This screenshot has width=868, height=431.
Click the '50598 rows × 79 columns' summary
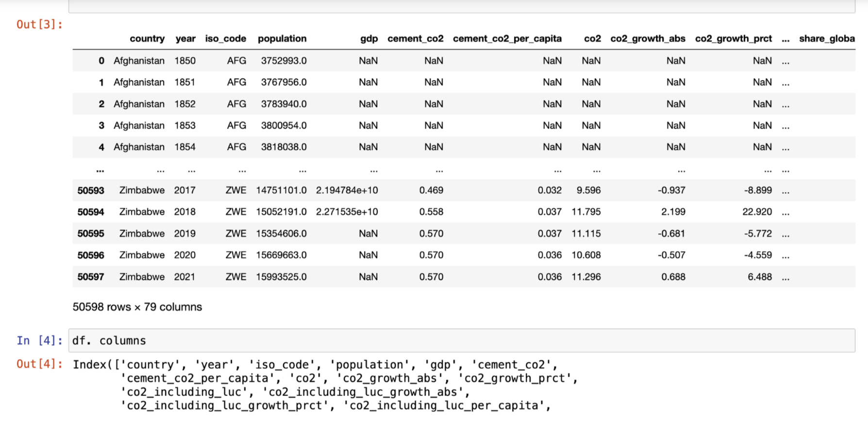tap(137, 307)
